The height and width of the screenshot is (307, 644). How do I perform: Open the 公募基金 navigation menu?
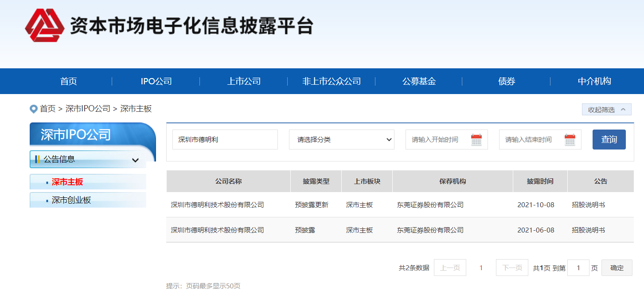point(419,81)
